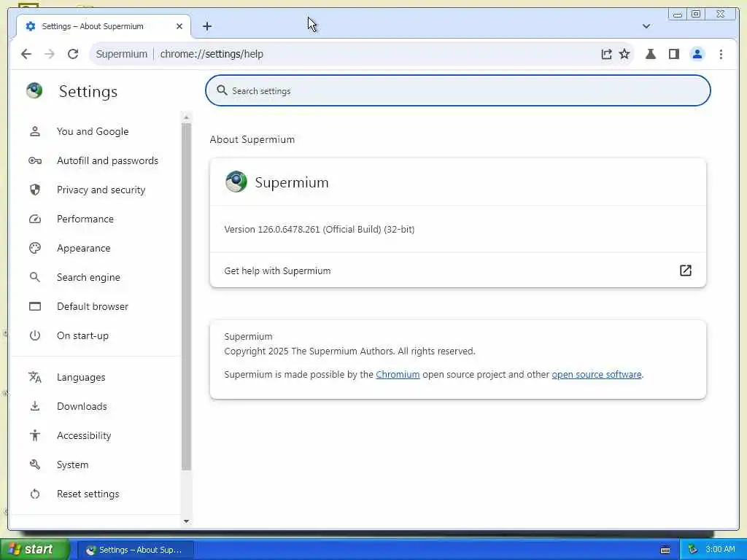Click the Settings sidebar logo icon
The width and height of the screenshot is (747, 560).
pyautogui.click(x=34, y=90)
